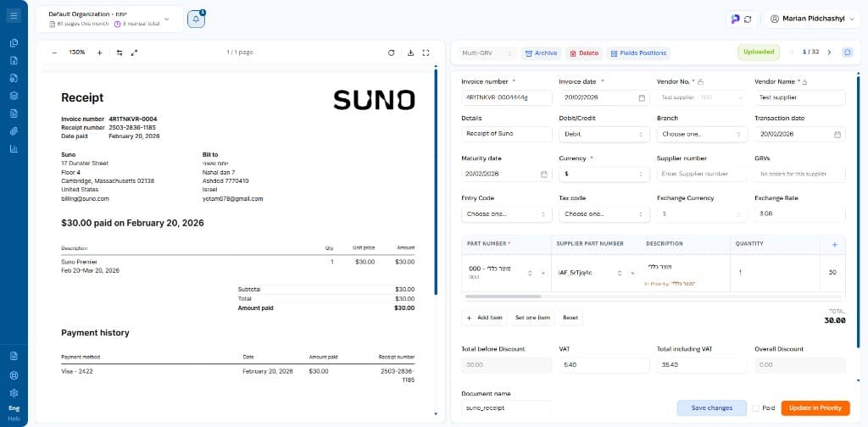Rotate the document preview
Viewport: 868px width, 427px height.
391,53
